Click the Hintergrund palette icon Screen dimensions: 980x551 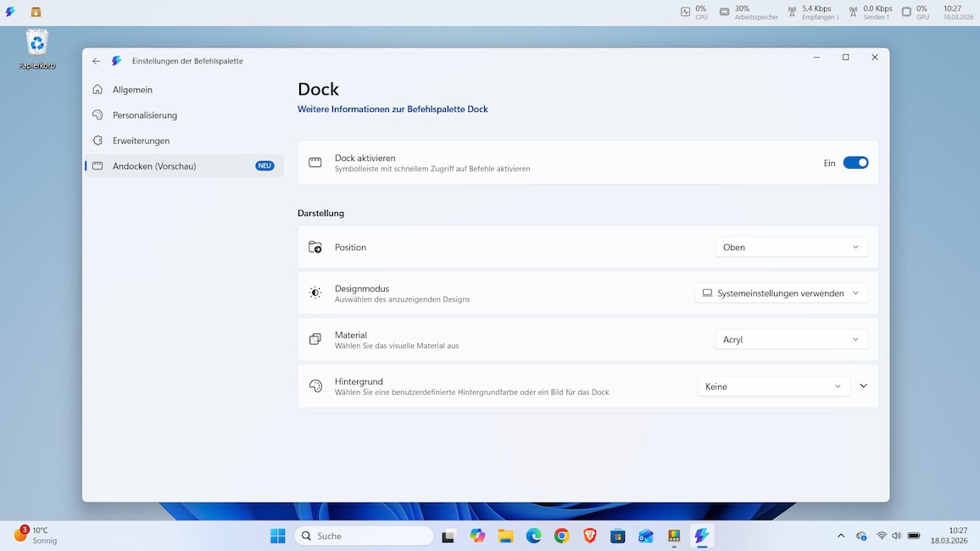click(315, 386)
